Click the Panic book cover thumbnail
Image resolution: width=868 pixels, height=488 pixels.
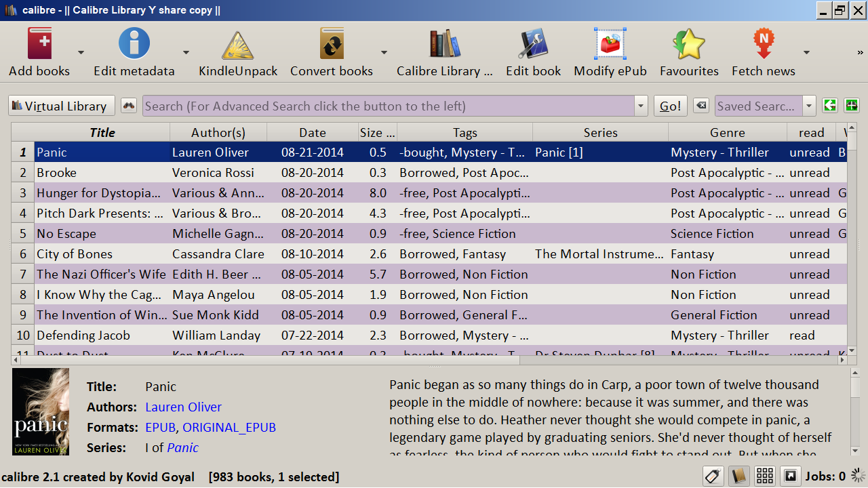(x=41, y=411)
